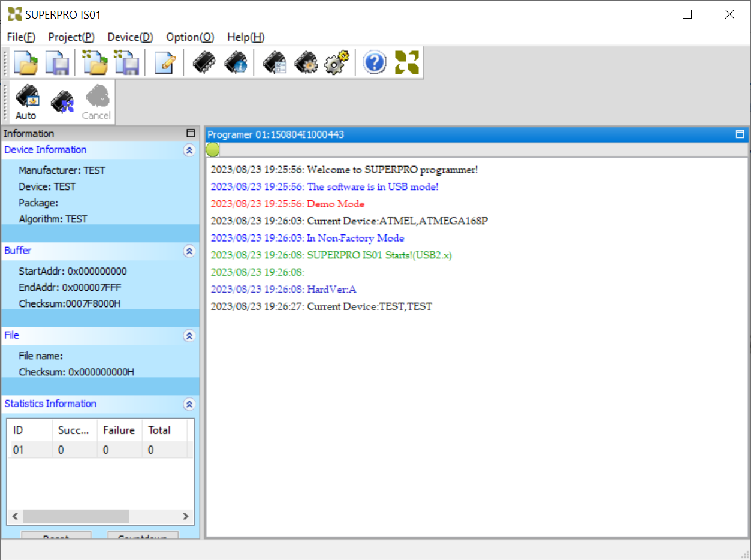Click the File name: line

[x=41, y=356]
